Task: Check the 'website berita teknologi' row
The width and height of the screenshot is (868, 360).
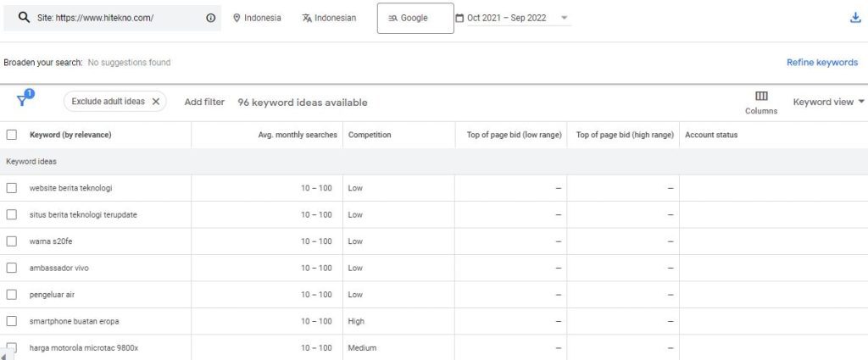Action: coord(12,188)
